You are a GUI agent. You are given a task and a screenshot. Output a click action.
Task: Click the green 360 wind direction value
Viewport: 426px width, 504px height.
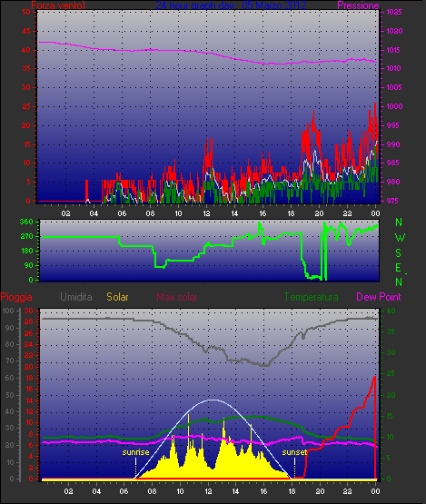click(x=26, y=222)
